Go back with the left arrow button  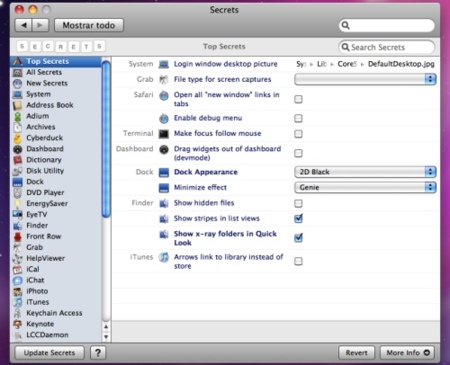pyautogui.click(x=24, y=25)
